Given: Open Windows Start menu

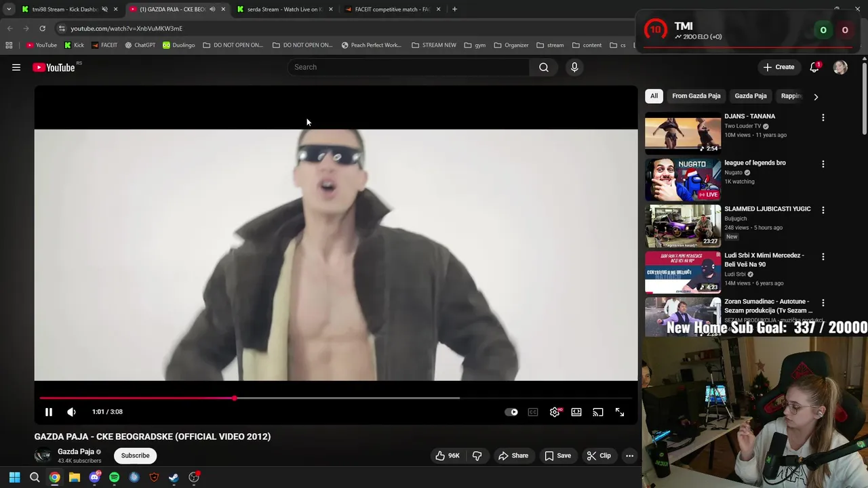Looking at the screenshot, I should click(x=14, y=477).
